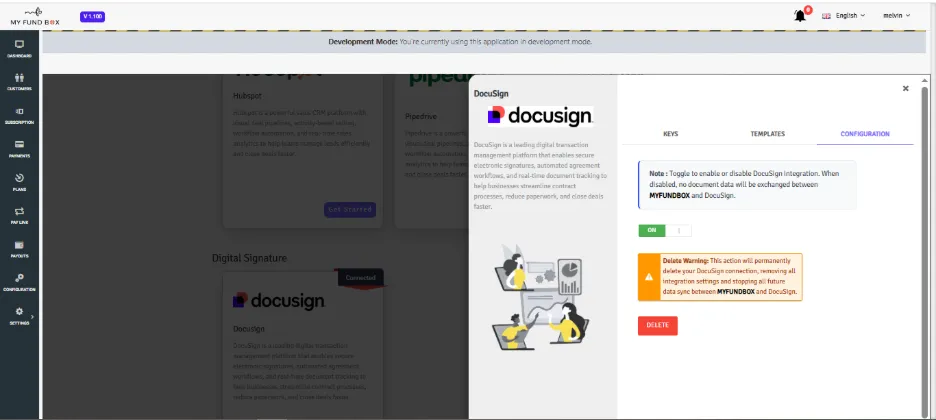936x420 pixels.
Task: Open the Configuration sidebar icon
Action: (x=19, y=278)
